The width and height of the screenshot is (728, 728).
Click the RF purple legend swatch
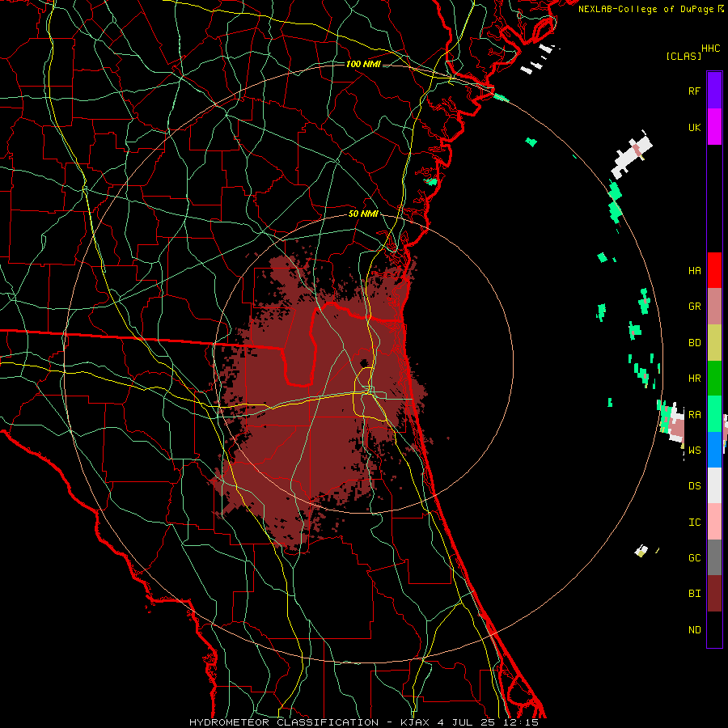[x=714, y=91]
